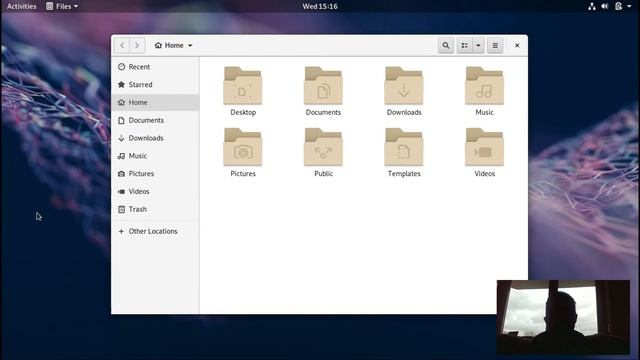This screenshot has width=640, height=360.
Task: Select the Templates folder icon
Action: click(404, 147)
